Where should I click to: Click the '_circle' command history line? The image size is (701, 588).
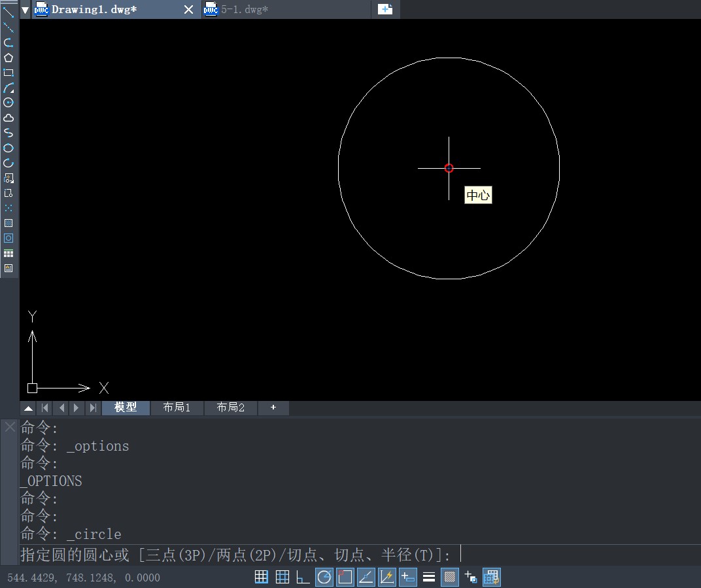point(71,534)
